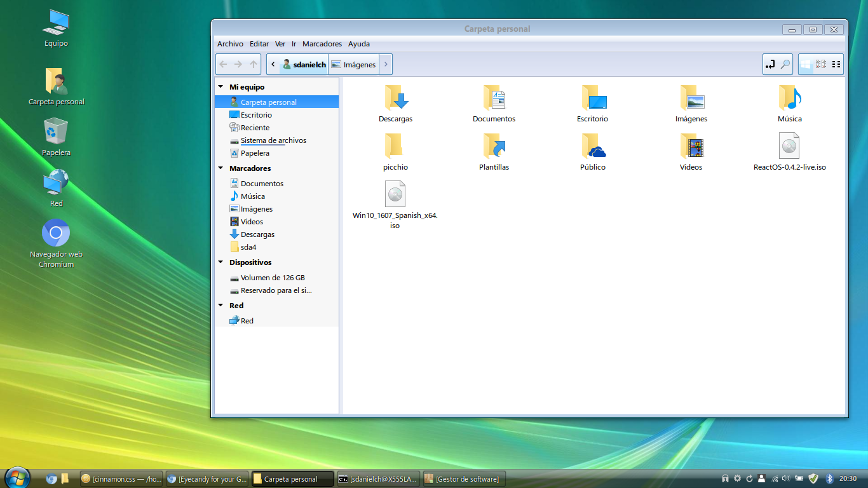
Task: Select Red desktop icon
Action: [56, 187]
